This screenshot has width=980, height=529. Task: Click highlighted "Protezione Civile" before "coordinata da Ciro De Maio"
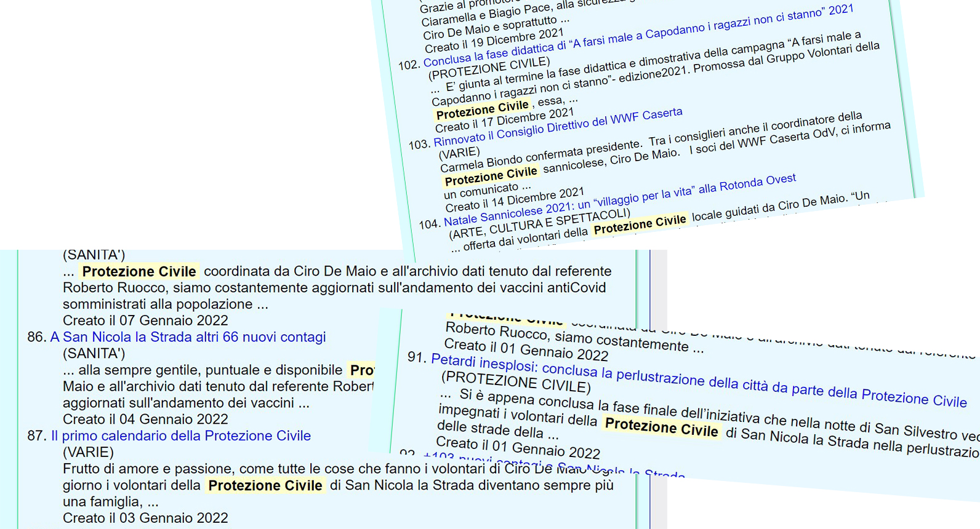139,271
